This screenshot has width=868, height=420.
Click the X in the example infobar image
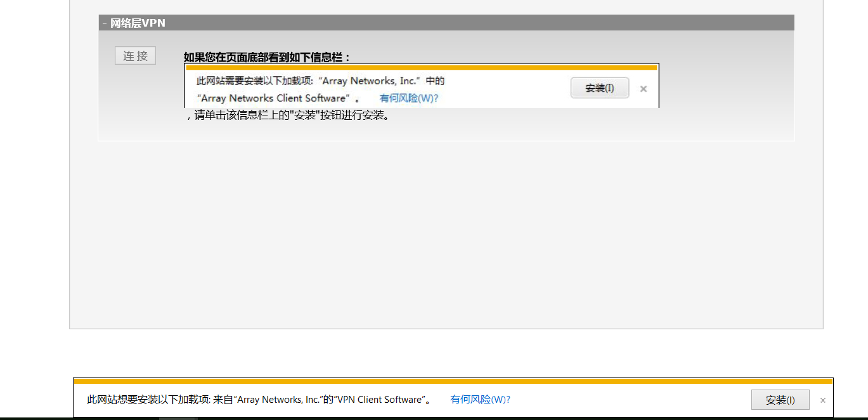point(644,89)
